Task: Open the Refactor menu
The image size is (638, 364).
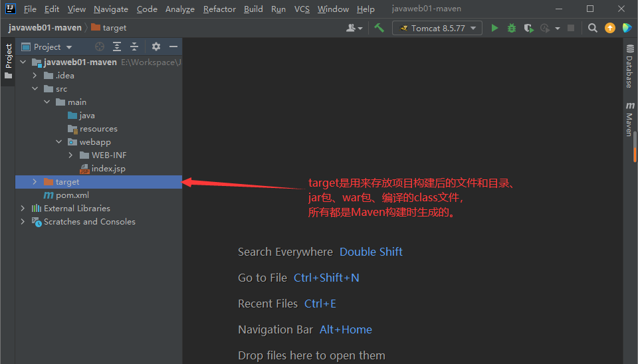Action: 219,9
